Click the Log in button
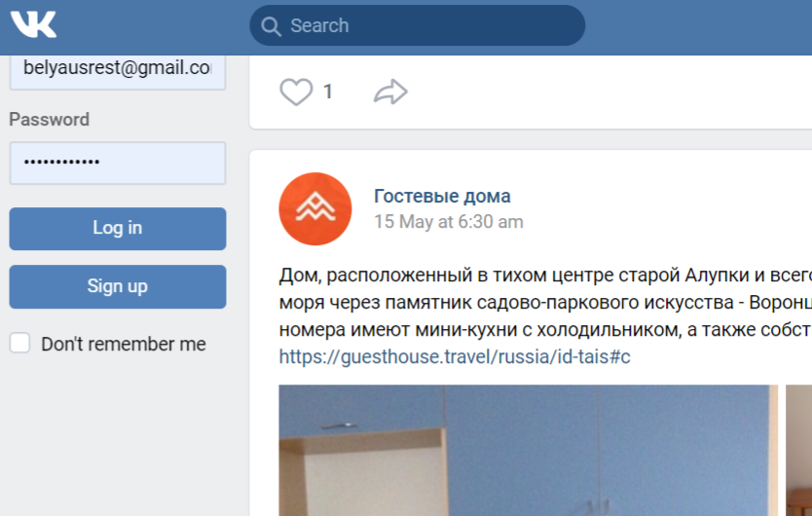Viewport: 812px width, 516px height. [118, 229]
